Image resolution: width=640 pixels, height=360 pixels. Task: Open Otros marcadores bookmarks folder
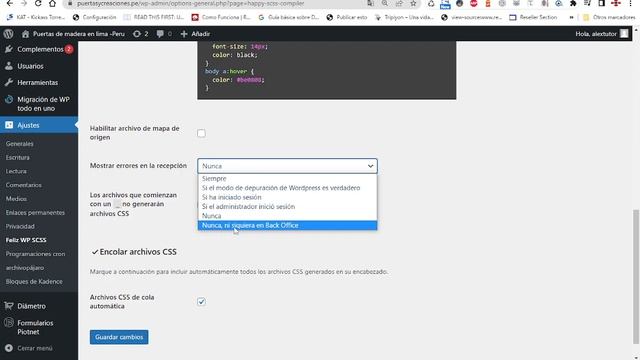coord(609,17)
